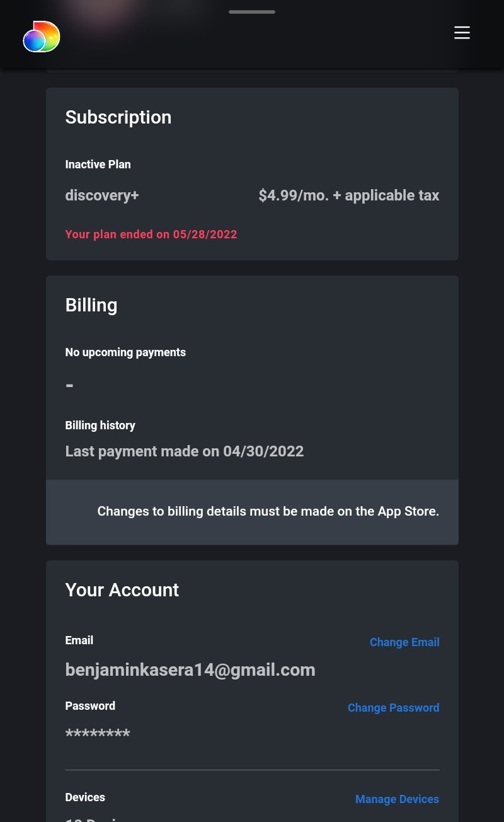The width and height of the screenshot is (504, 822).
Task: Click the Subscription section heading
Action: point(118,117)
